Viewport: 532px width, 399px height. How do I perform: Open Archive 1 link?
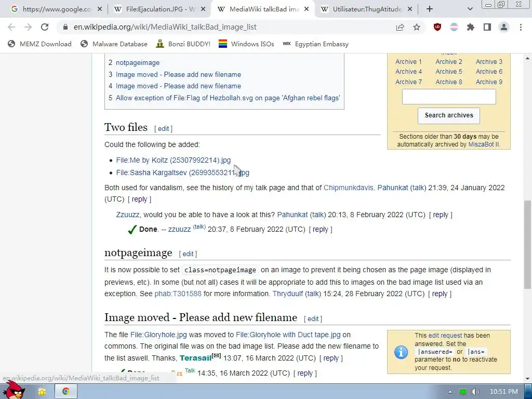click(408, 62)
